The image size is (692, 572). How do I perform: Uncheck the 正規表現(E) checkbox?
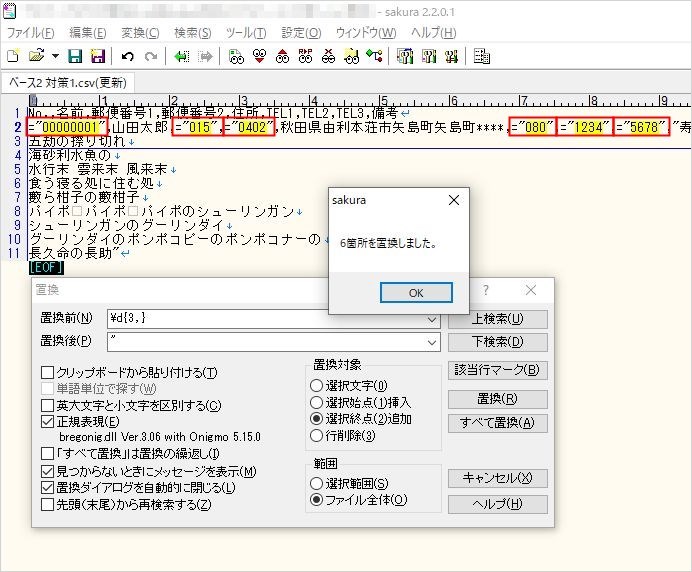[x=47, y=421]
